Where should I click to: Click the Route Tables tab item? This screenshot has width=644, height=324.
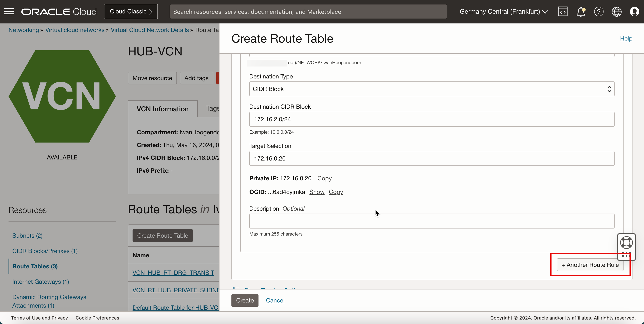pyautogui.click(x=35, y=266)
